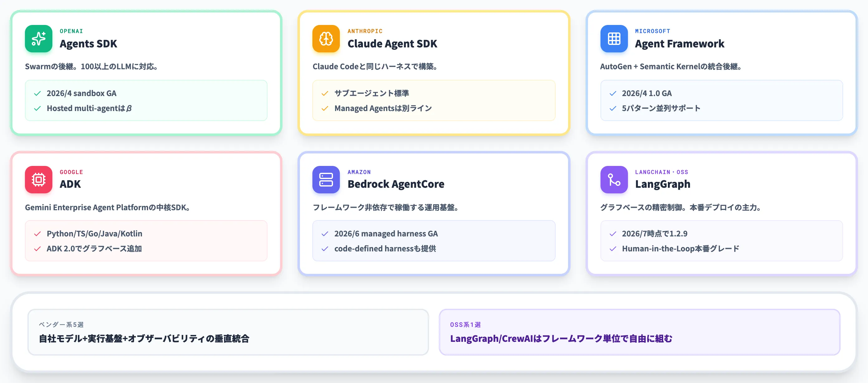The width and height of the screenshot is (868, 383).
Task: Click the checkmark beside '5パターン並列サポート'
Action: (613, 108)
